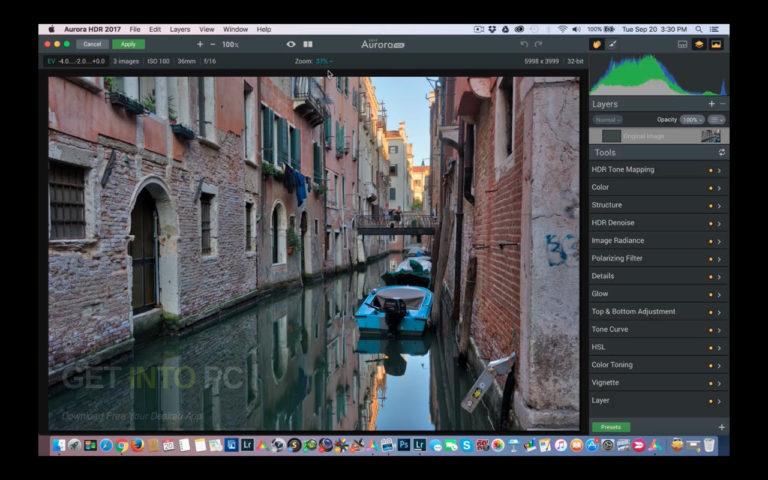Viewport: 768px width, 480px height.
Task: Open the layer options menu dropdown
Action: point(716,120)
